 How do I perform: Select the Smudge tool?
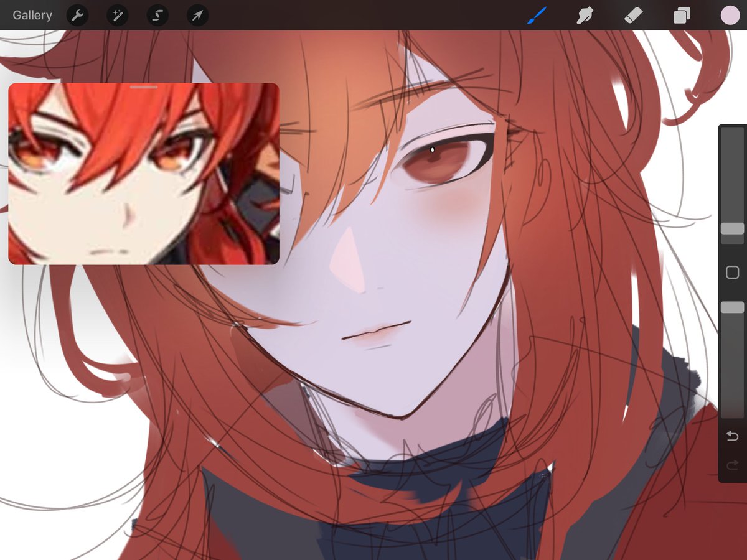(585, 16)
